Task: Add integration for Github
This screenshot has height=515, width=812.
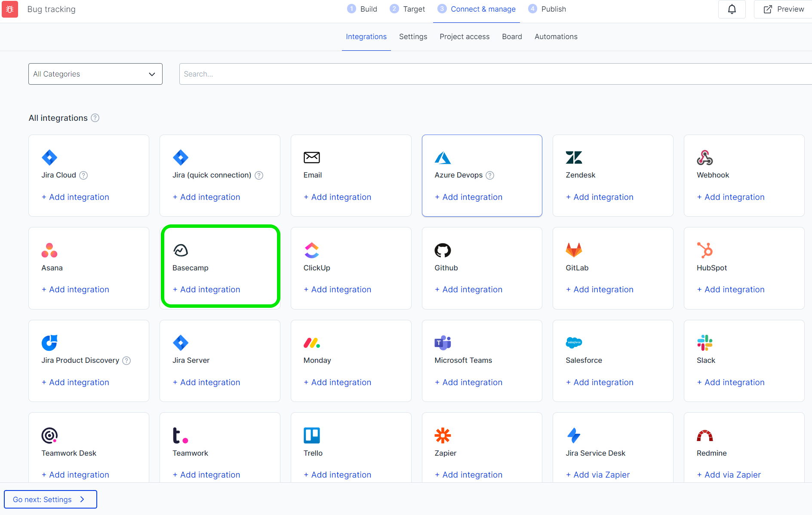Action: [x=468, y=289]
